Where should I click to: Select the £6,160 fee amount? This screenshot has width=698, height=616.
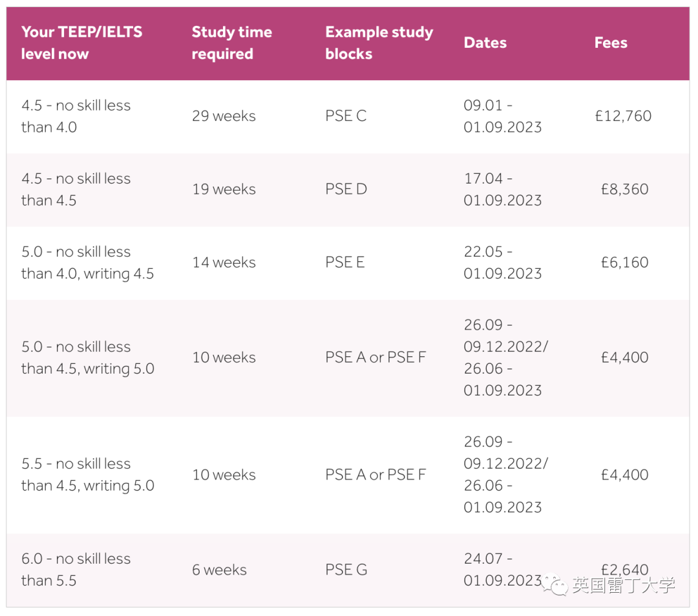point(624,262)
